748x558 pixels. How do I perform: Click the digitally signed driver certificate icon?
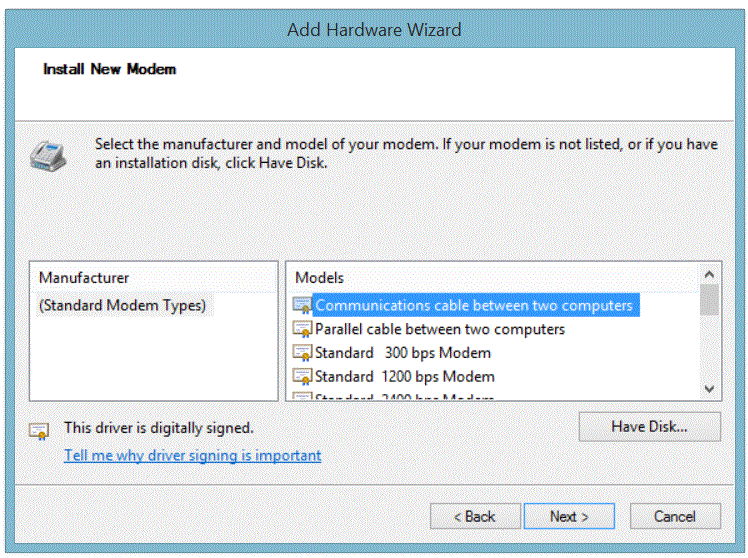pyautogui.click(x=40, y=430)
